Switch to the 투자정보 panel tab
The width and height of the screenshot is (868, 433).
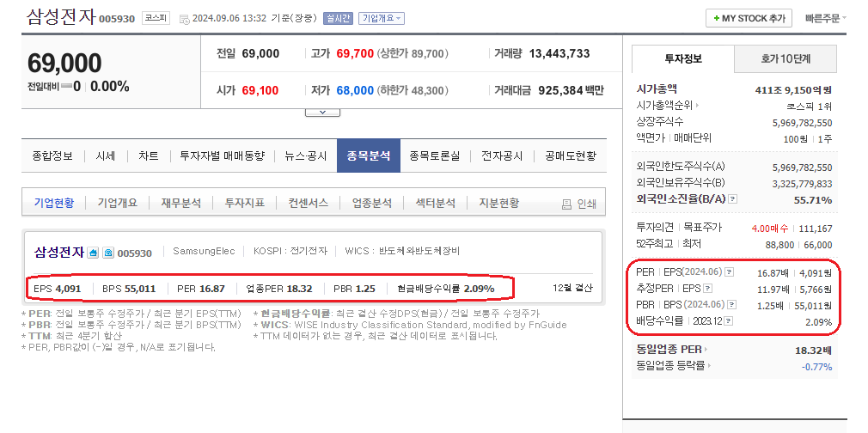click(x=683, y=58)
